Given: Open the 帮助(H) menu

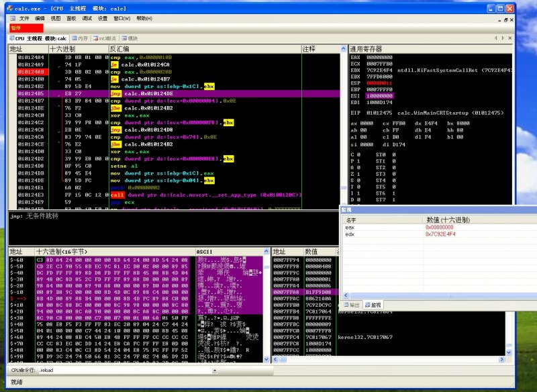Looking at the screenshot, I should [x=144, y=19].
